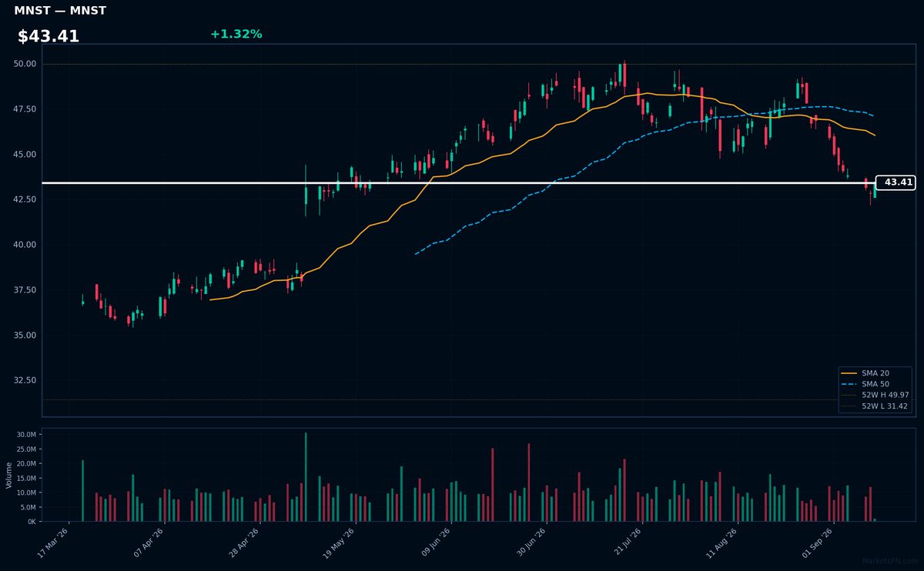Select the 52W L 31.42 legend entry
924x571 pixels.
875,406
